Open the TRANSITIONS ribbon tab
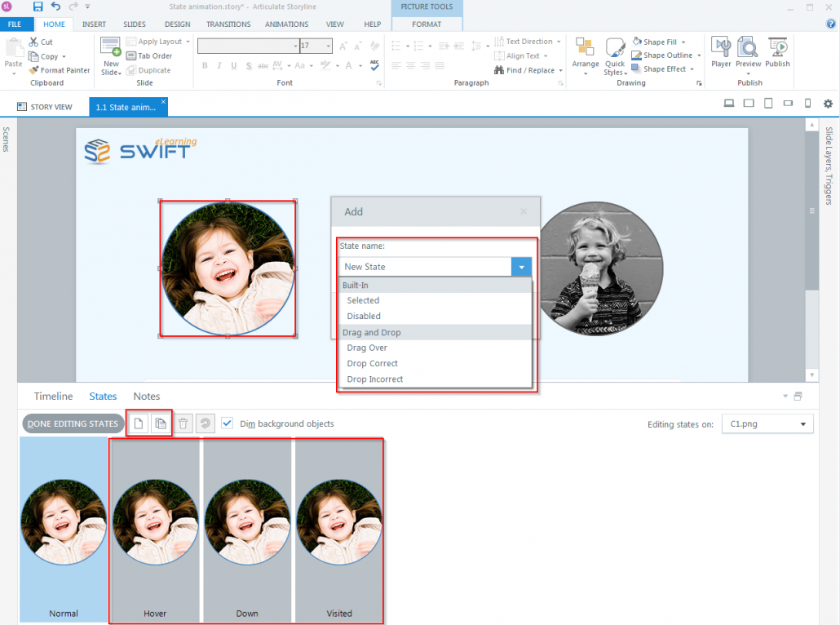Image resolution: width=840 pixels, height=625 pixels. (228, 24)
